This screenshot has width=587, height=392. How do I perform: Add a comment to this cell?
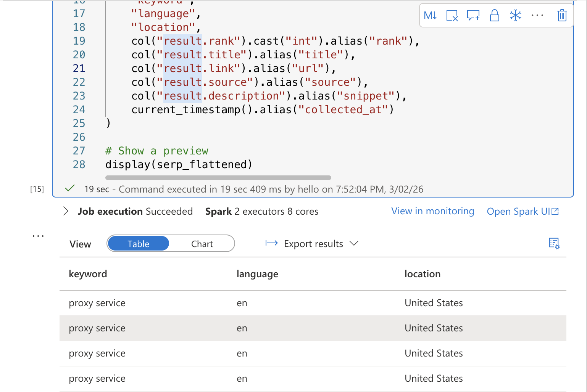pyautogui.click(x=473, y=16)
